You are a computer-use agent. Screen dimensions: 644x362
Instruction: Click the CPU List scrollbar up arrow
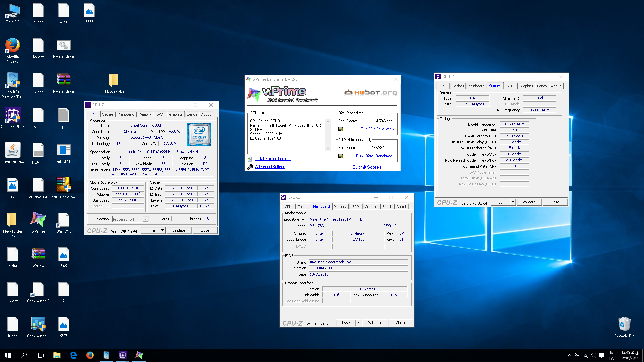click(328, 122)
